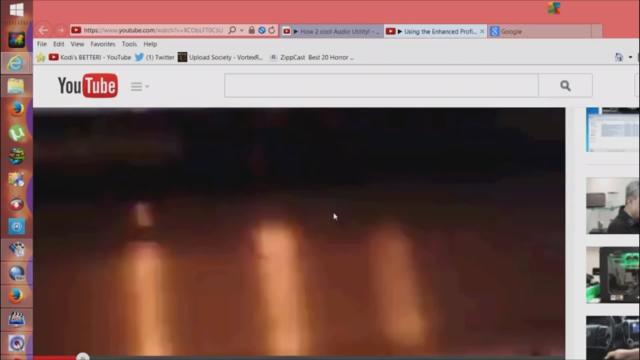640x360 pixels.
Task: Click the colorful system tray icon top right
Action: (554, 8)
